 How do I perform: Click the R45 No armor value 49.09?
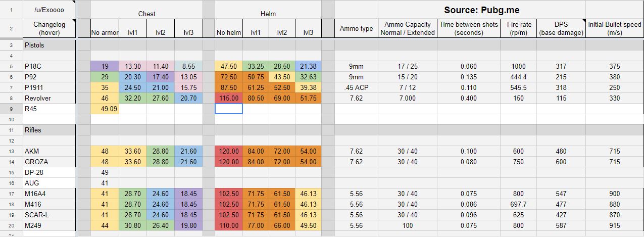105,109
